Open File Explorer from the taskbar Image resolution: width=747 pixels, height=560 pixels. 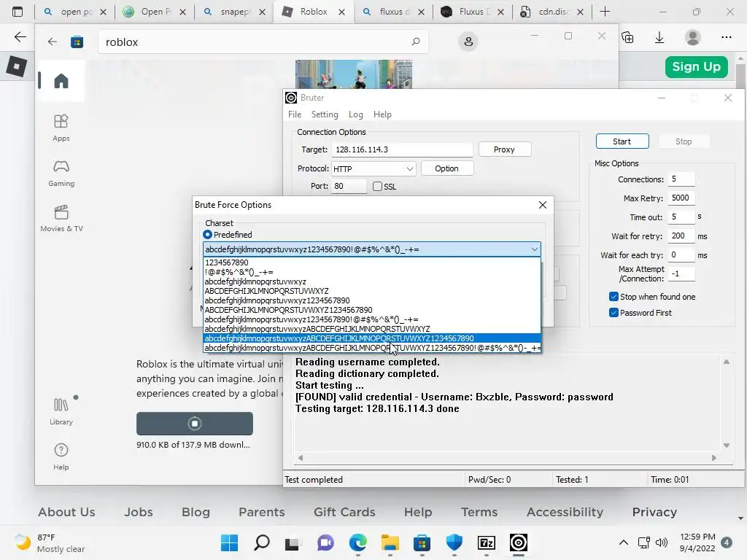click(390, 542)
